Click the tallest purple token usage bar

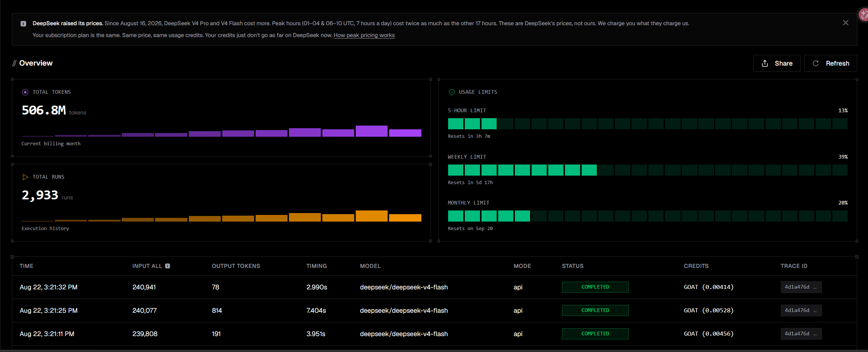click(371, 131)
